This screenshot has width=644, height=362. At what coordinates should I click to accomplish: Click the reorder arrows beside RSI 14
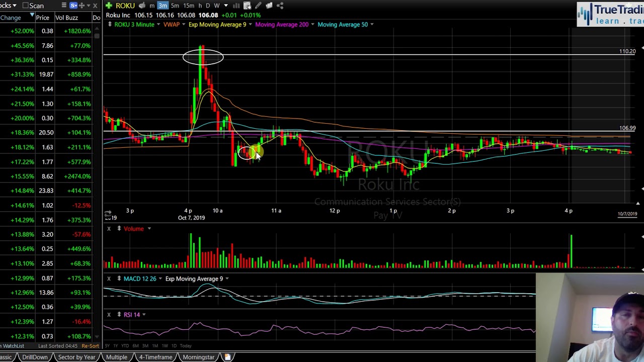click(119, 315)
